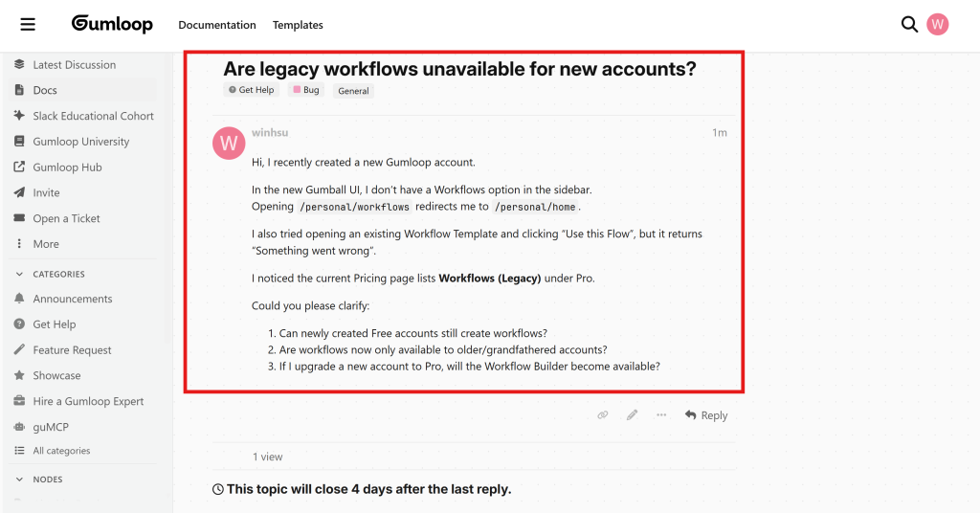Open the Bug tag

[x=306, y=90]
